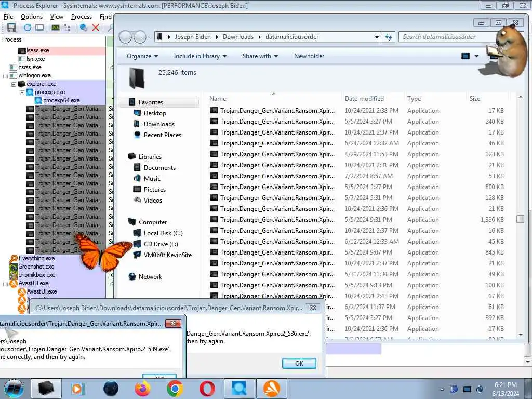Select procexp64.exe in the process list
Image resolution: width=532 pixels, height=399 pixels.
[x=61, y=100]
